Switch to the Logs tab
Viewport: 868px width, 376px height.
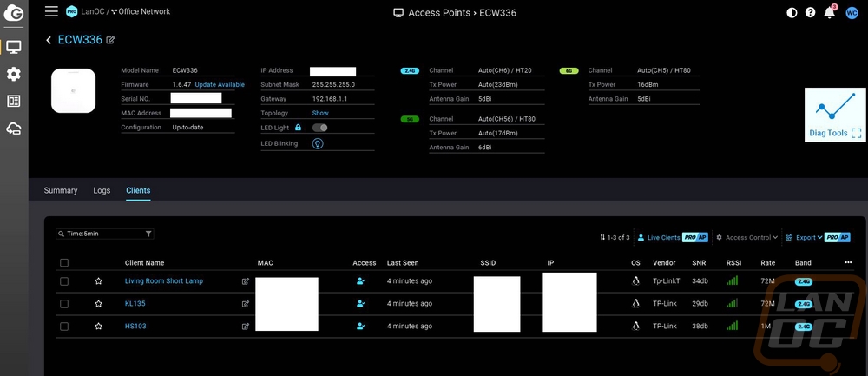[102, 190]
